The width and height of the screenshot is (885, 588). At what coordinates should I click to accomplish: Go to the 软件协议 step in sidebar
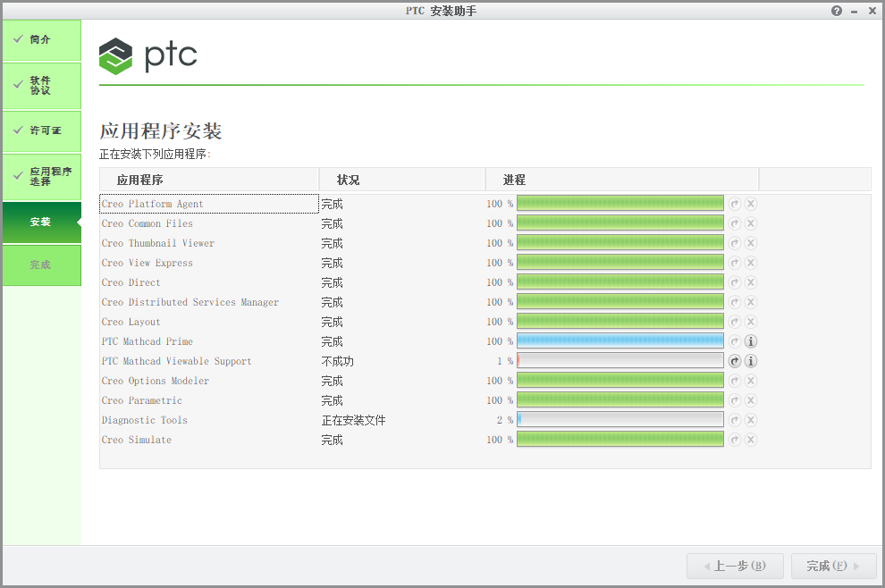(x=42, y=85)
